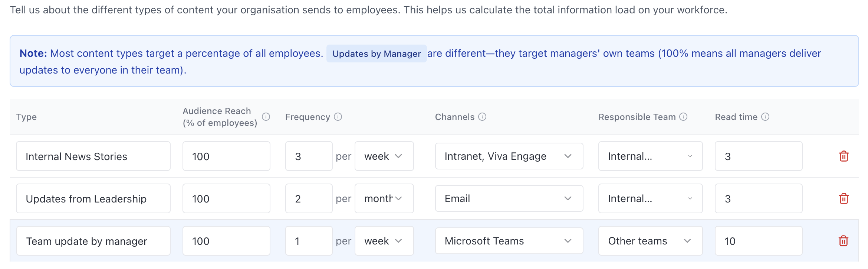Open the Intranet, Viva Engage channels dropdown

point(509,156)
